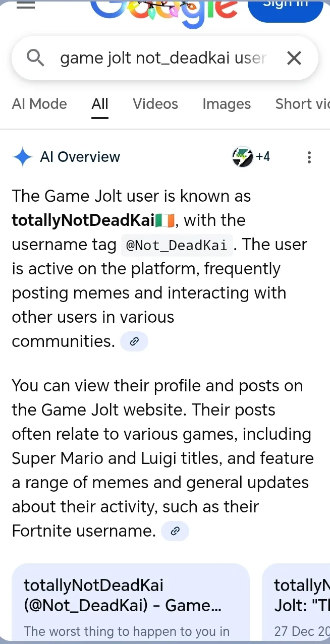This screenshot has width=330, height=644.
Task: Open the second source card dated 27 Dec
Action: [x=298, y=603]
